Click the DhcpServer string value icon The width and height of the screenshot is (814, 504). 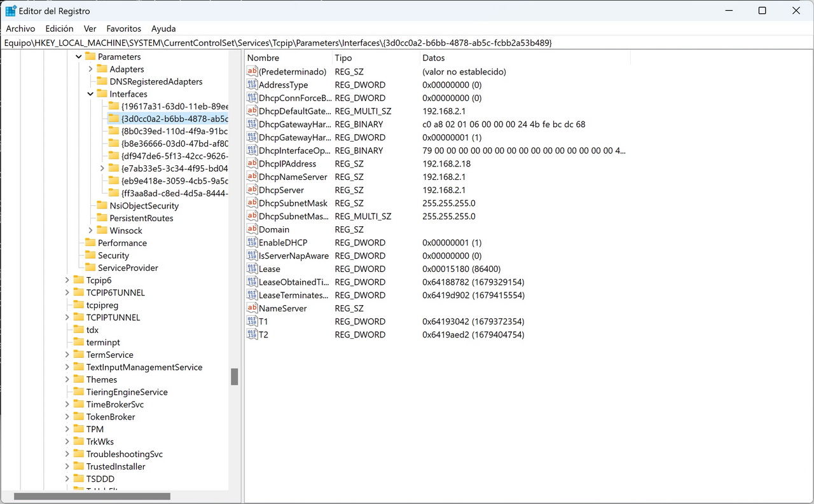point(252,190)
